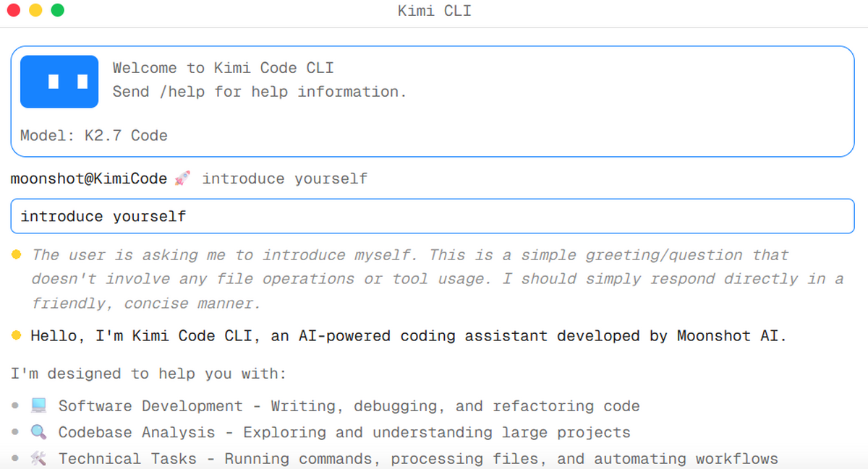Click the "moonshot@KimiCode" prompt text
Image resolution: width=868 pixels, height=469 pixels.
click(x=89, y=178)
